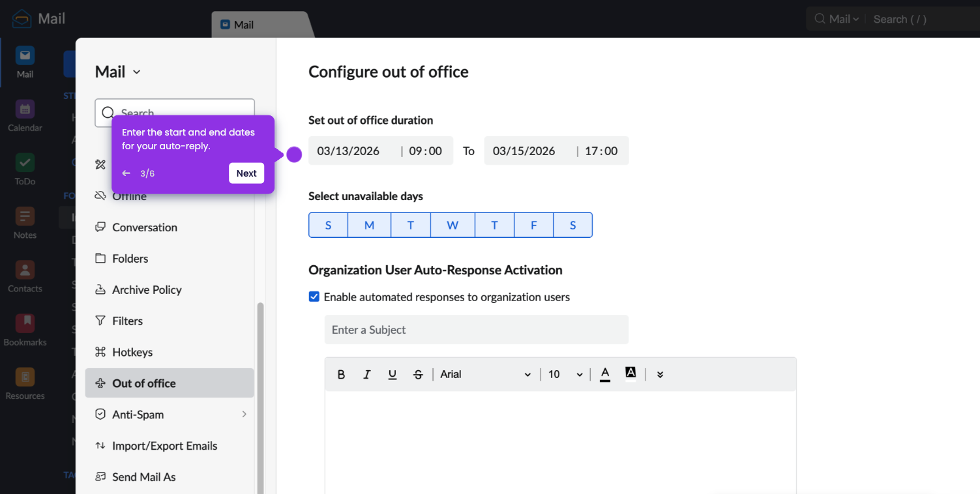Apply bold formatting in editor

[x=341, y=375]
